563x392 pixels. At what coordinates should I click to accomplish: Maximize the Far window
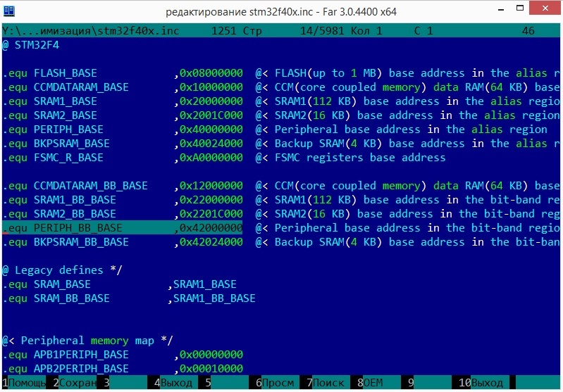[519, 8]
